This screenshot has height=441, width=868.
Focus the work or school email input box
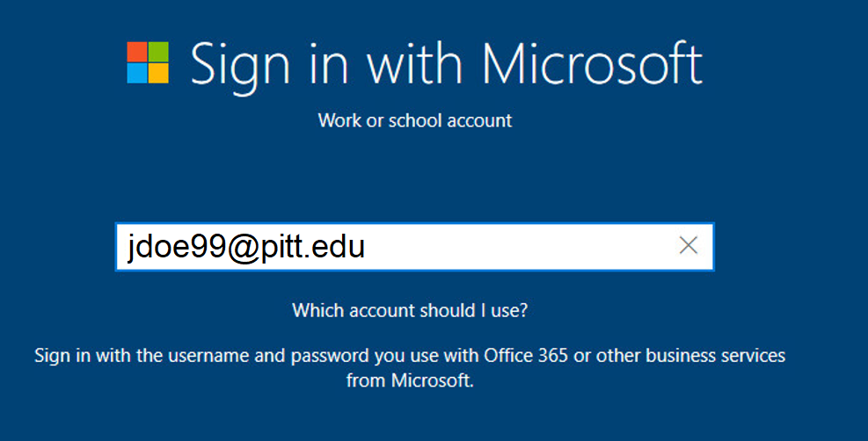click(414, 247)
